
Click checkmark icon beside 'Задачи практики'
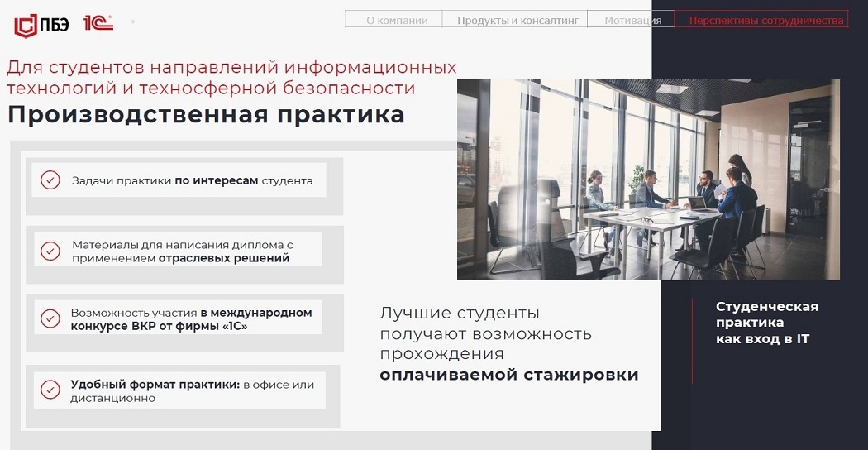pos(50,180)
